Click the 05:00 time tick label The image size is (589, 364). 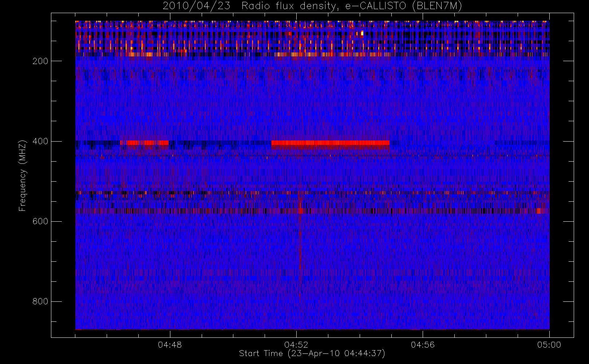[x=549, y=345]
